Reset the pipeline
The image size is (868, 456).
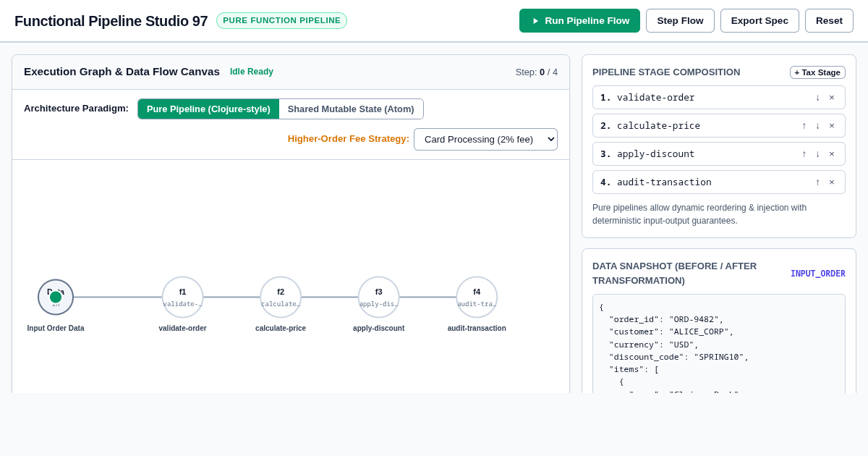pyautogui.click(x=829, y=20)
